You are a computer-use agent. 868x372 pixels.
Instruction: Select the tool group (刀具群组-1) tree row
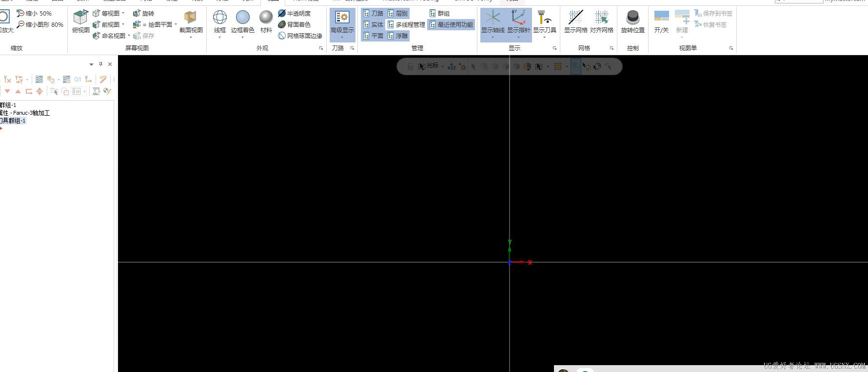tap(13, 121)
